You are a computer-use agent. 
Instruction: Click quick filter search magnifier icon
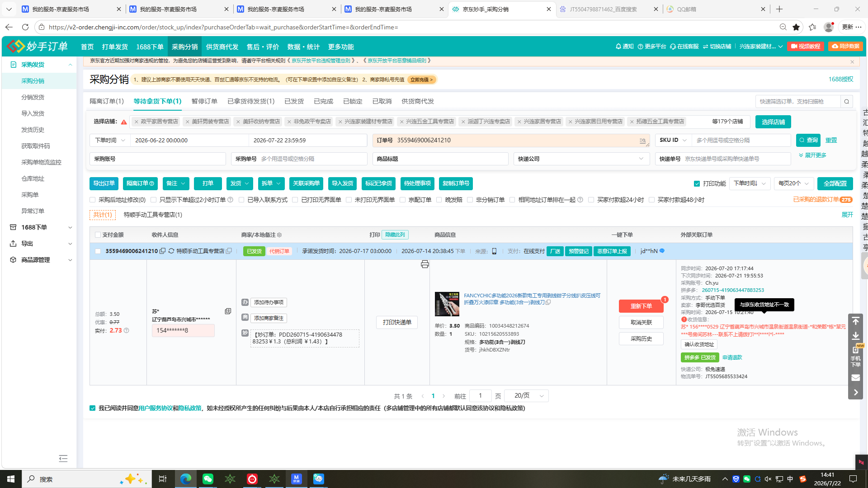847,102
